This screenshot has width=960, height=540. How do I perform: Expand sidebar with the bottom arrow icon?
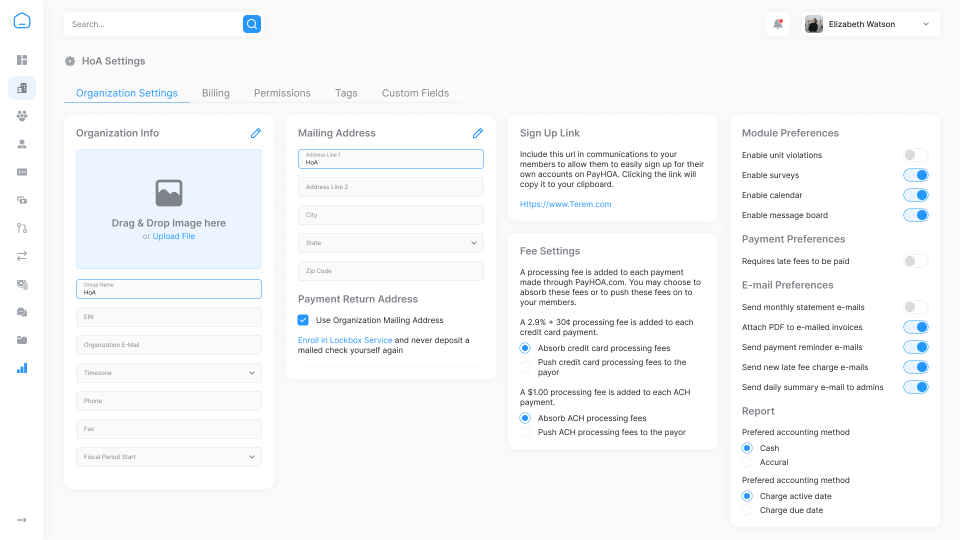pos(22,520)
